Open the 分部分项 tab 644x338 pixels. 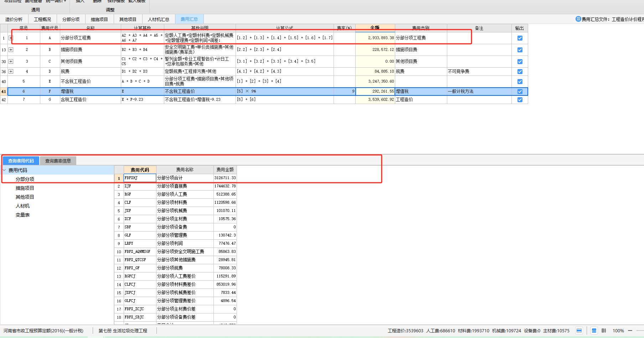tap(71, 19)
